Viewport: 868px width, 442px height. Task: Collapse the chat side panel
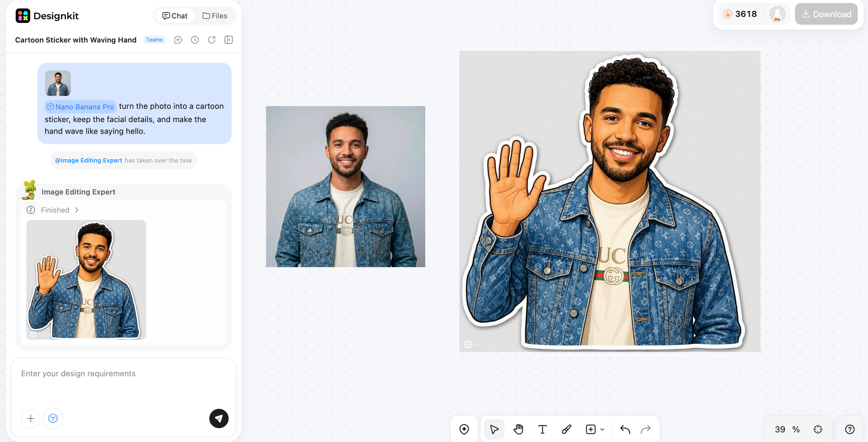click(228, 40)
